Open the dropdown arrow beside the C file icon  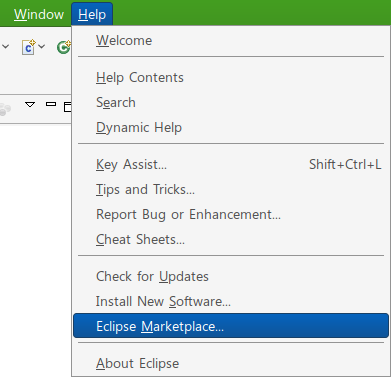pyautogui.click(x=42, y=46)
